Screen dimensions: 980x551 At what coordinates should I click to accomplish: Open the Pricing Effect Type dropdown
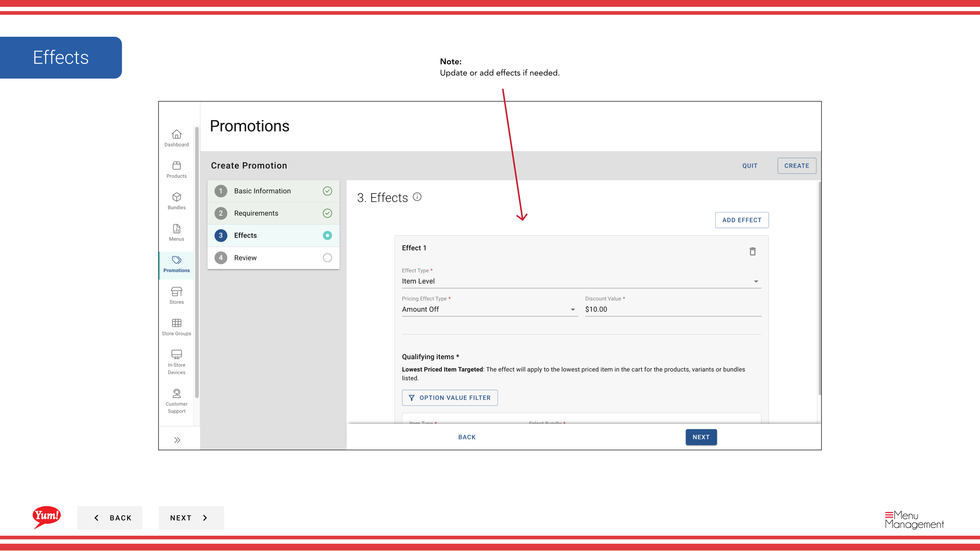(490, 310)
